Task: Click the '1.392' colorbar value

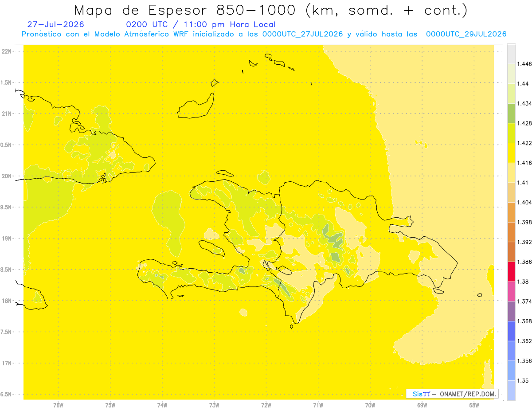Action: pos(524,242)
